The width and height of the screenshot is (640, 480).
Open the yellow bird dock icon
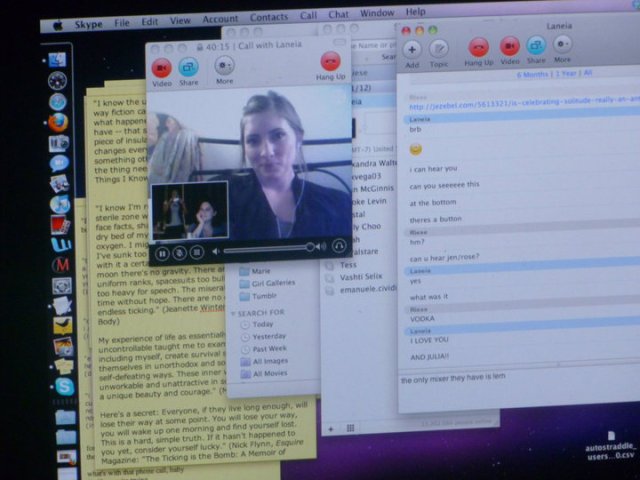(62, 326)
